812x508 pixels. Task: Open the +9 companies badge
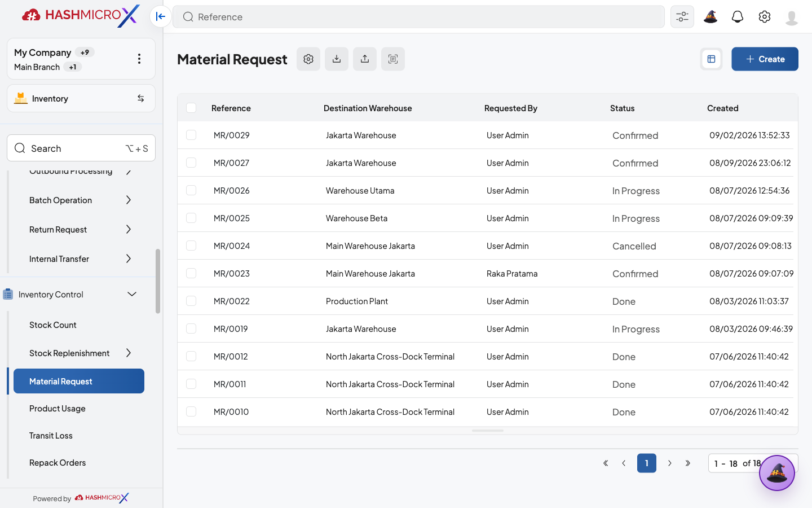[85, 52]
